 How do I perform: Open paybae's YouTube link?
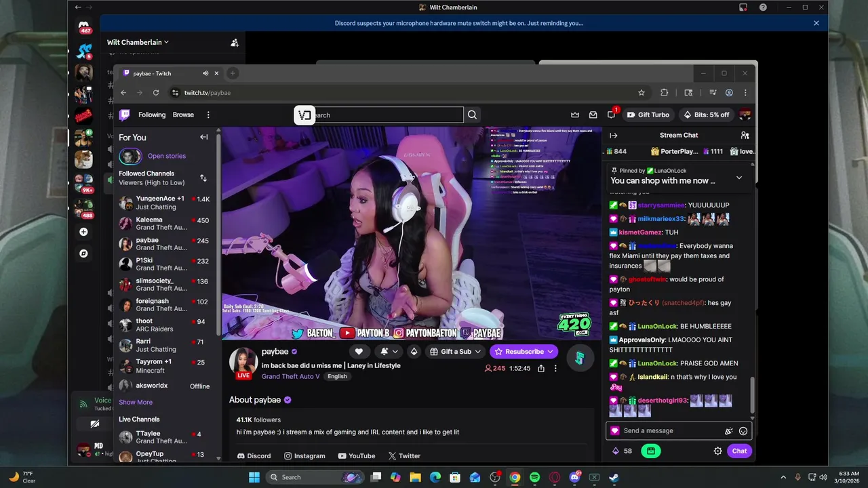point(357,456)
